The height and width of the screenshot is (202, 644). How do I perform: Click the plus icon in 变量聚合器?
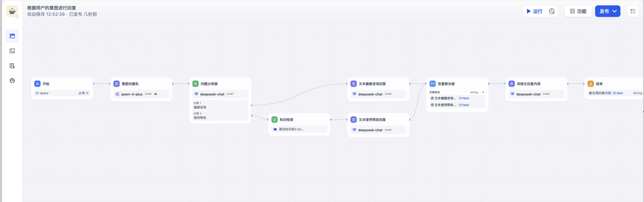[x=483, y=92]
